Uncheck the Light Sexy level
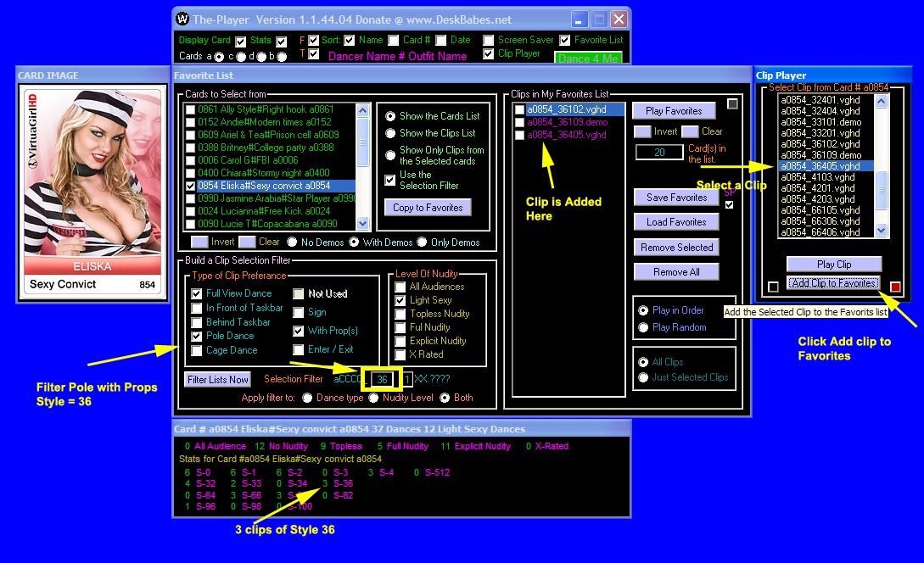The image size is (924, 563). pos(400,300)
